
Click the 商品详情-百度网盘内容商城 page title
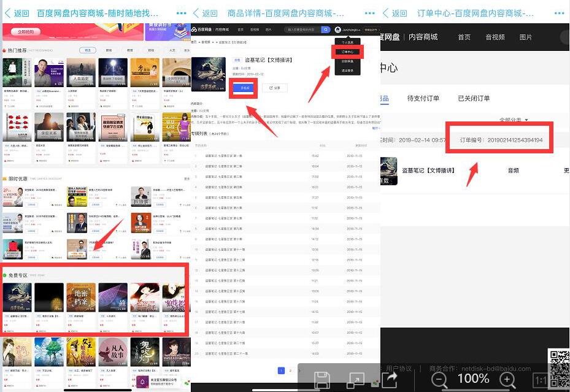285,13
